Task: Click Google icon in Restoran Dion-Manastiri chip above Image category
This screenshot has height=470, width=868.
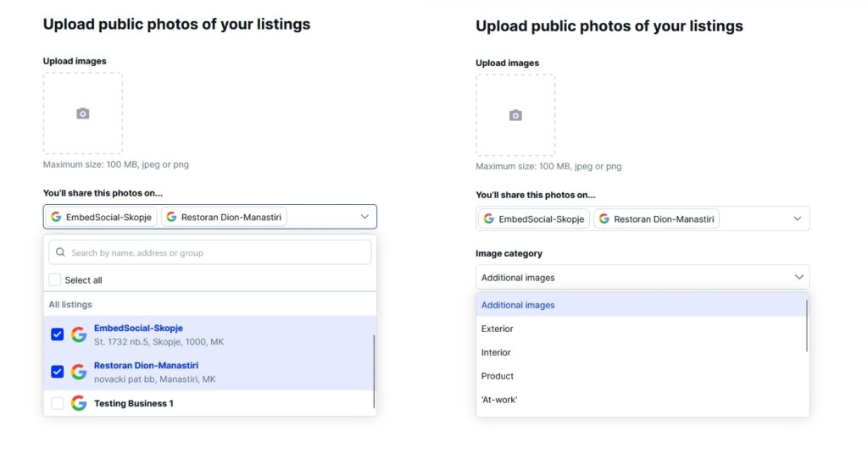Action: pyautogui.click(x=604, y=218)
